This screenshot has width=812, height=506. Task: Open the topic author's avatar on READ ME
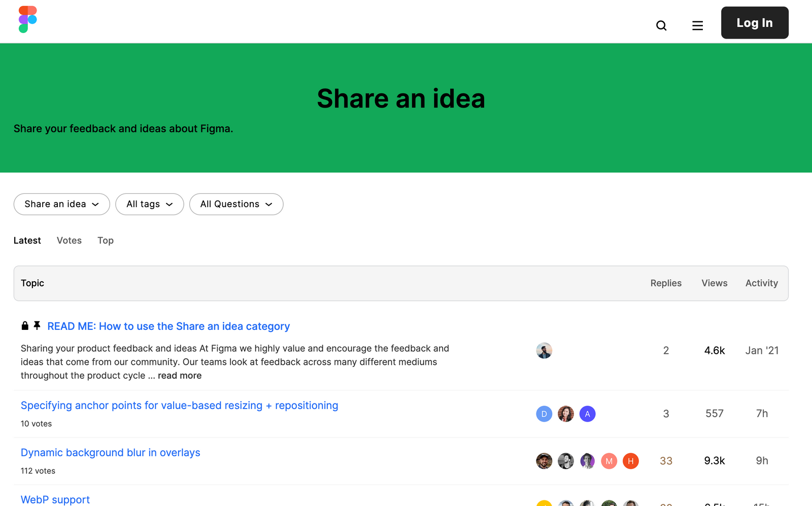pyautogui.click(x=544, y=350)
